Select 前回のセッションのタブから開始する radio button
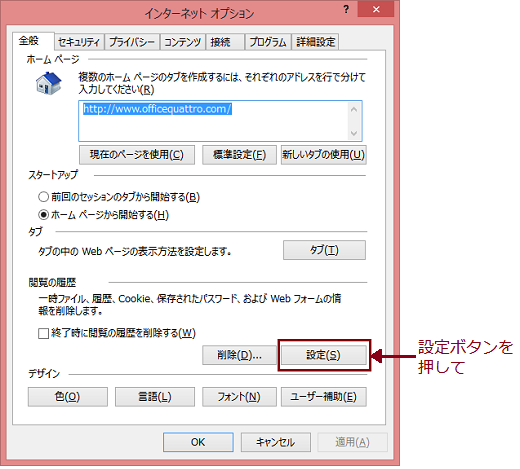Screen dimensions: 520x469 pos(43,197)
